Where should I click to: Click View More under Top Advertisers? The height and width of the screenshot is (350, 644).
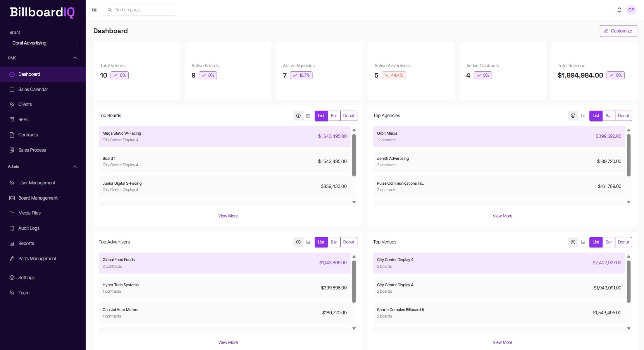[x=228, y=342]
